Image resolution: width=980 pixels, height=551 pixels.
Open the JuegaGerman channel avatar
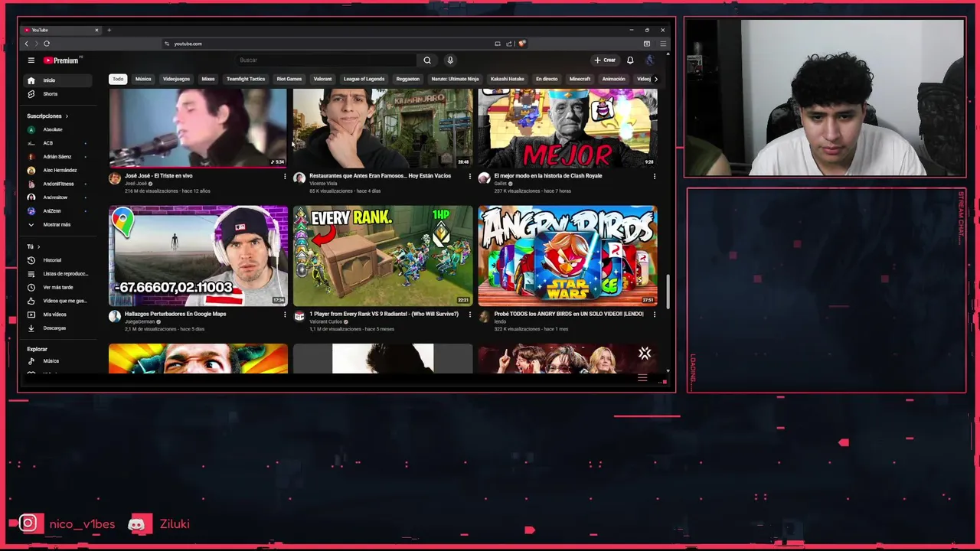click(x=115, y=316)
